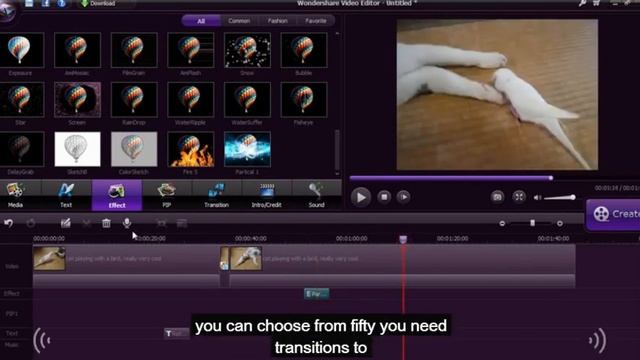Select the blue Particle effect thumbnail

click(x=247, y=149)
